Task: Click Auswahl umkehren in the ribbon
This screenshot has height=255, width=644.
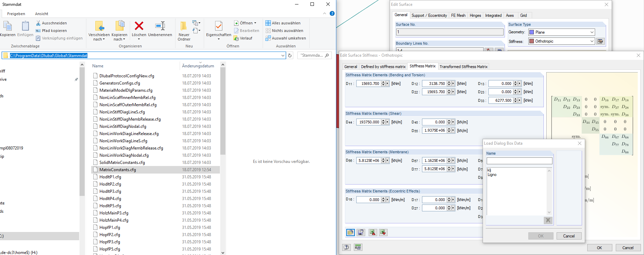Action: point(286,38)
